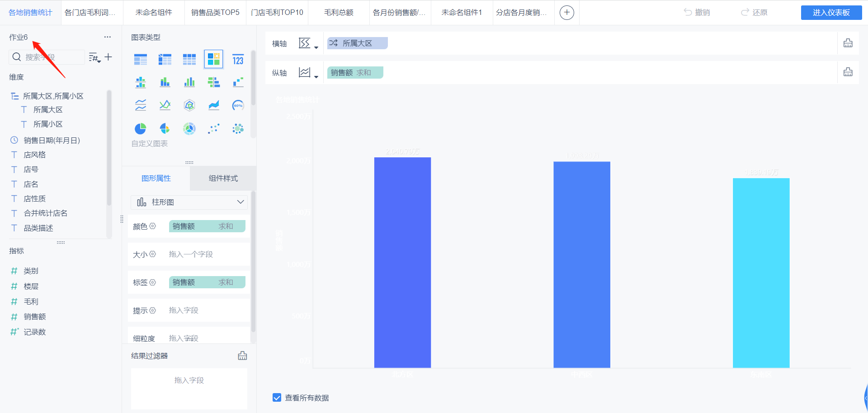Select the bubble chart type
Image resolution: width=868 pixels, height=413 pixels.
pyautogui.click(x=238, y=129)
